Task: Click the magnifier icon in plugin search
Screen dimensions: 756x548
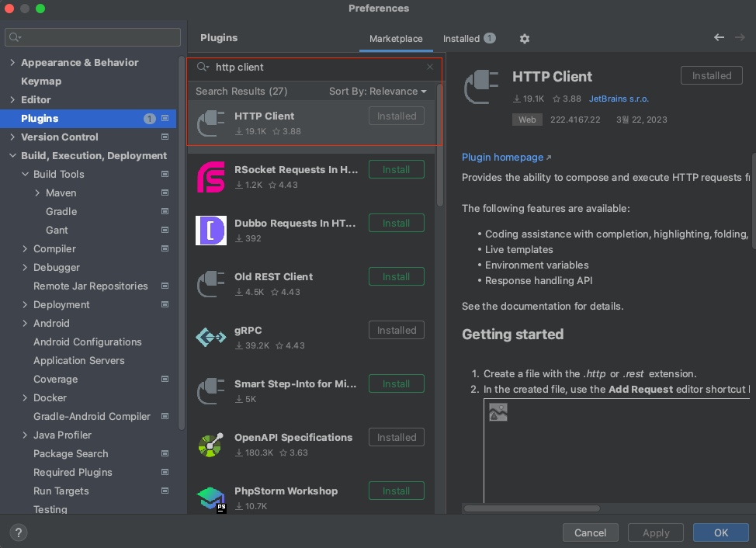Action: pos(203,67)
